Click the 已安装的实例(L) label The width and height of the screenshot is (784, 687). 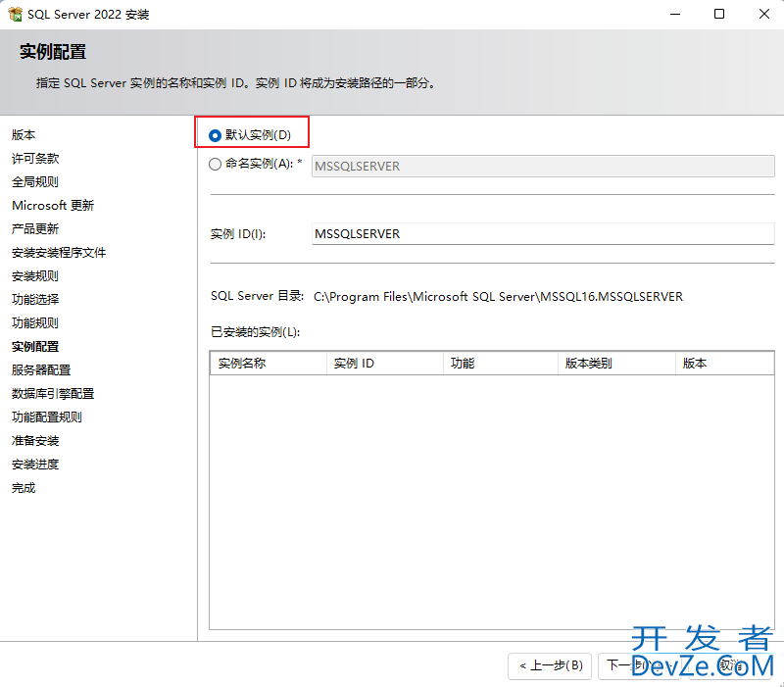[255, 332]
